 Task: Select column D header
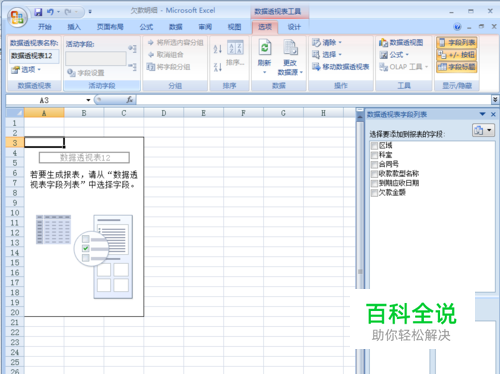click(x=164, y=113)
